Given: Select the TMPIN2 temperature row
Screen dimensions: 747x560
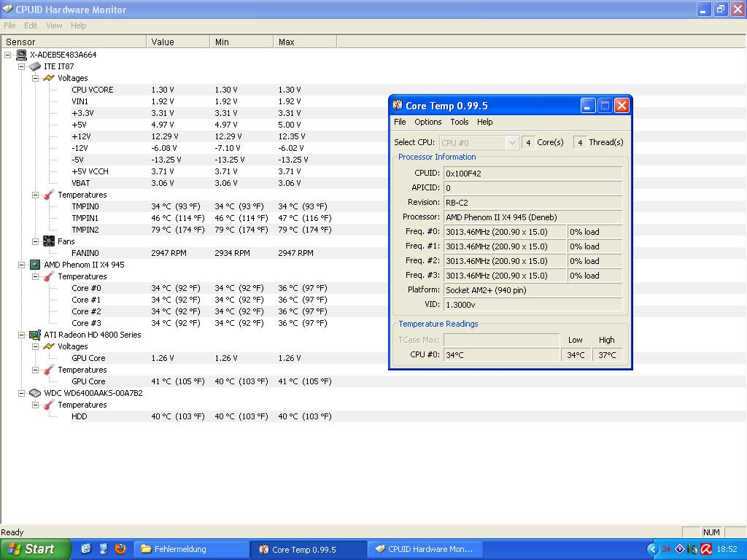Looking at the screenshot, I should click(x=204, y=230).
